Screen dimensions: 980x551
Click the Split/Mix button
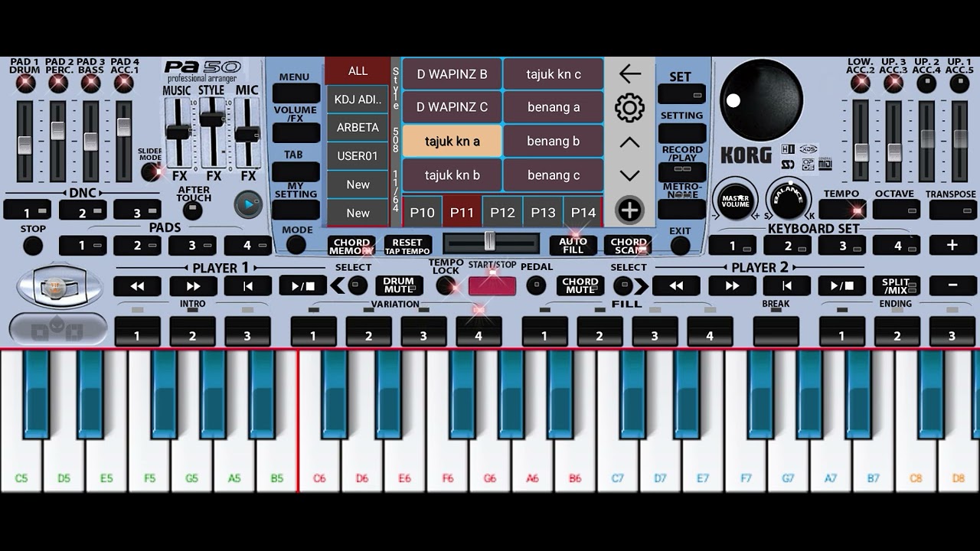897,286
